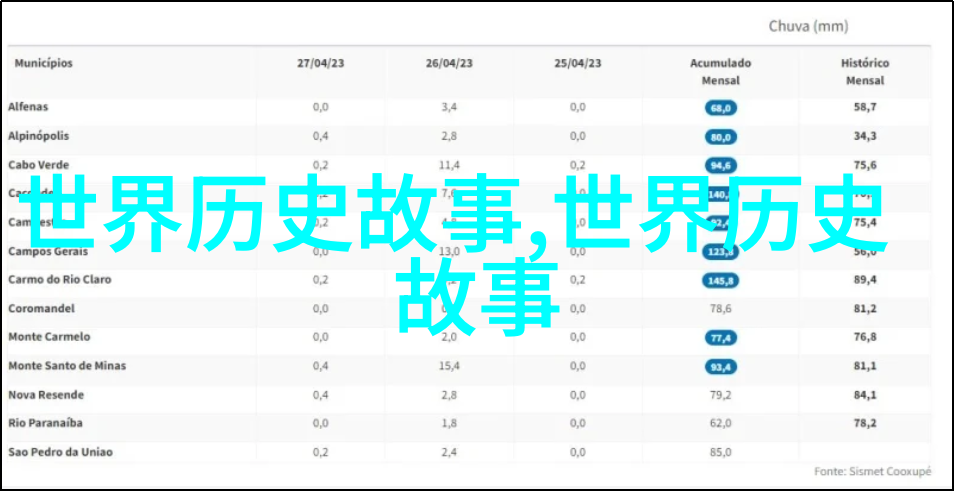Select the Acumulado Mensal column header
954x491 pixels.
click(x=720, y=71)
